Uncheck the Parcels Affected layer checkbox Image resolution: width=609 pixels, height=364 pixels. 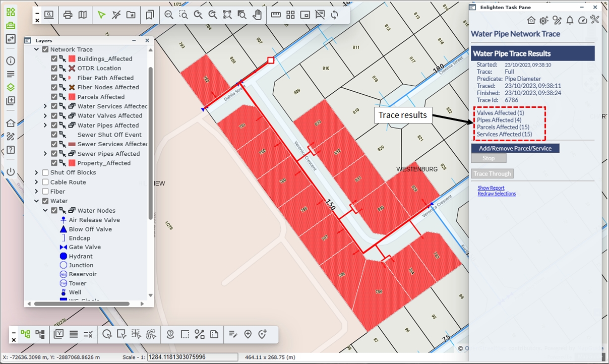pyautogui.click(x=54, y=97)
